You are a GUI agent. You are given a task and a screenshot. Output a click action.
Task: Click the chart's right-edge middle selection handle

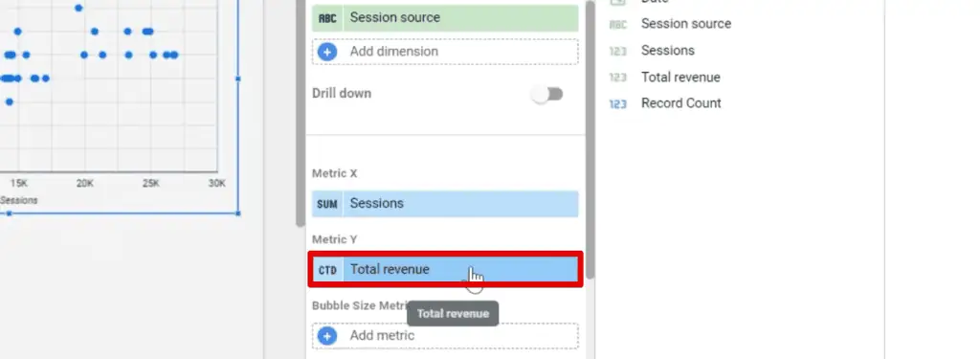(237, 79)
